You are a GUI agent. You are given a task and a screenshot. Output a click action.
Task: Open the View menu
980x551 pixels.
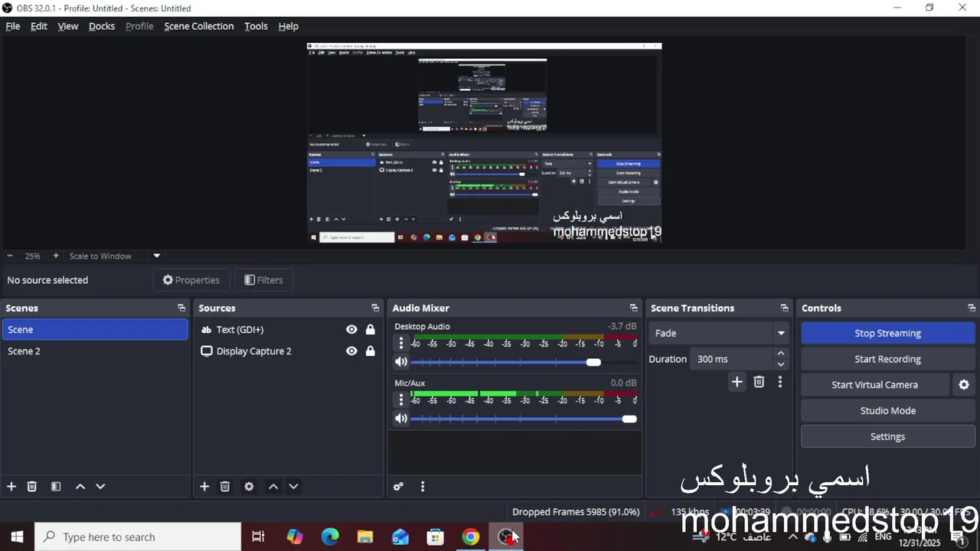pyautogui.click(x=68, y=26)
